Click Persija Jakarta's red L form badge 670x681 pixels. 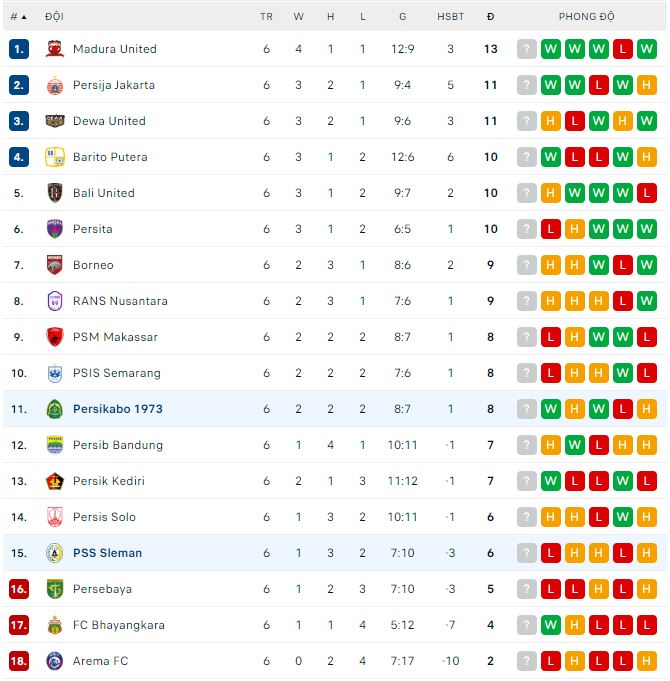coord(599,85)
